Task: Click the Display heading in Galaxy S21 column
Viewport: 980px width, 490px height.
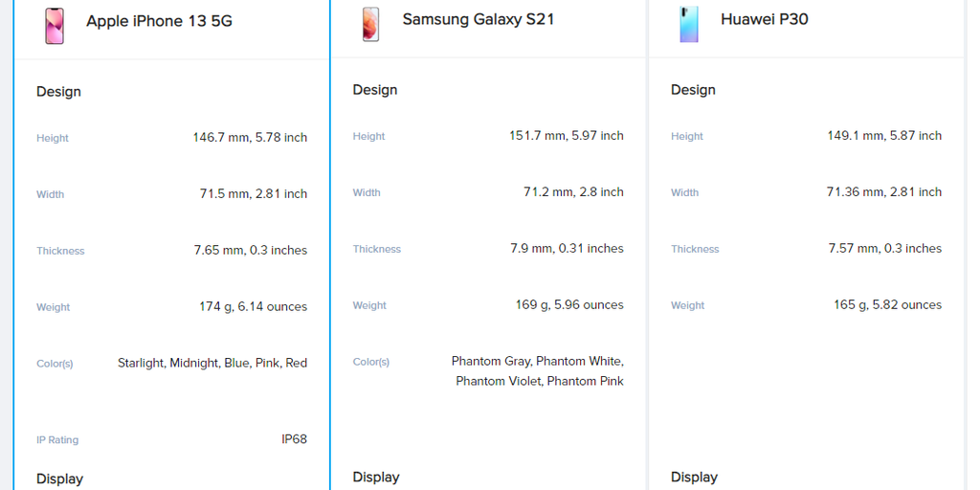Action: (x=376, y=477)
